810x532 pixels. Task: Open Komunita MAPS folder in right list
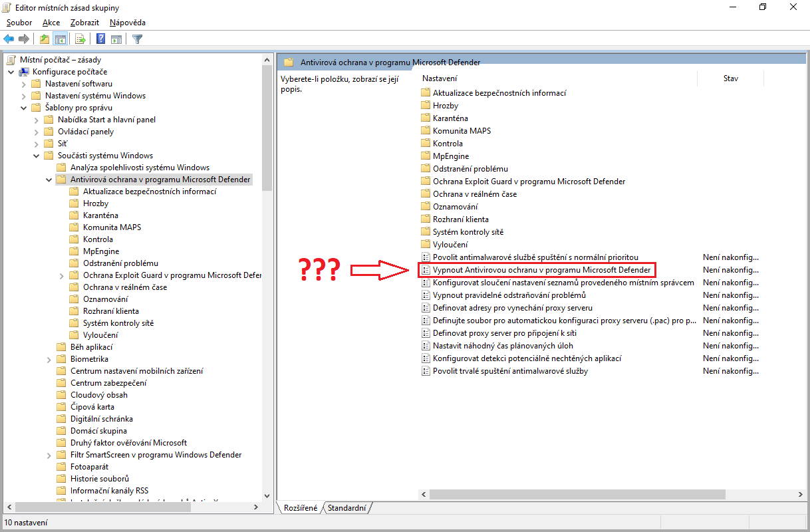pyautogui.click(x=462, y=130)
